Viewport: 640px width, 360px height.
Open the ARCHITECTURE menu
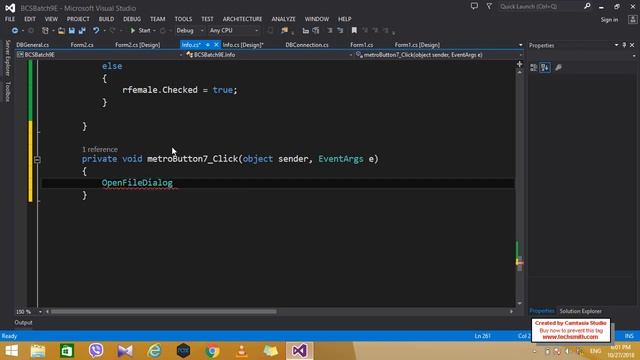(242, 19)
